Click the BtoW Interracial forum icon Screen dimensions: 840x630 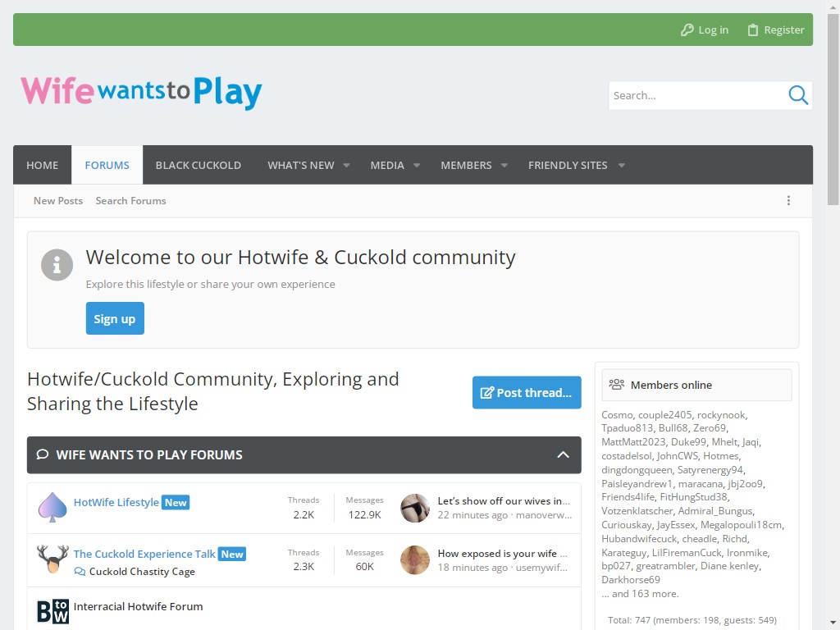click(52, 611)
